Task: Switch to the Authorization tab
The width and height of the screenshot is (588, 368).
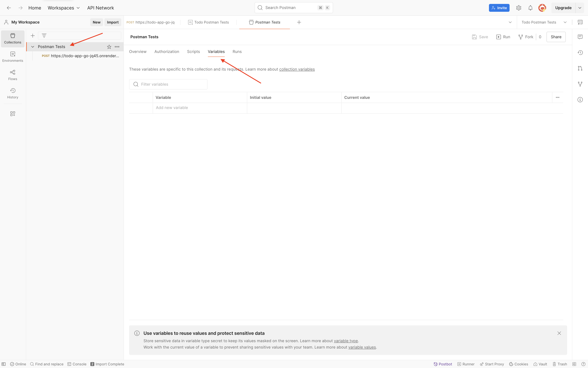Action: [167, 52]
